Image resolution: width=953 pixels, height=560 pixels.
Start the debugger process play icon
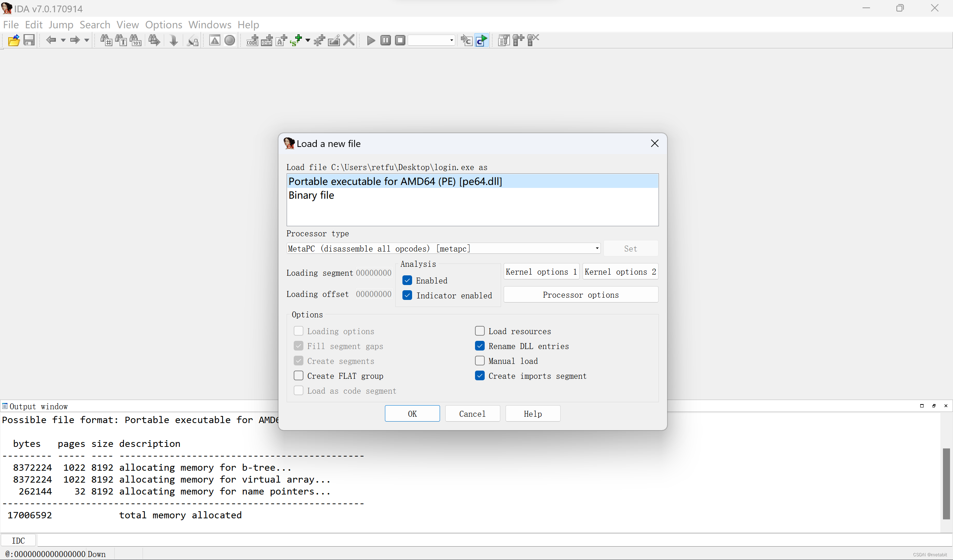[x=371, y=40]
